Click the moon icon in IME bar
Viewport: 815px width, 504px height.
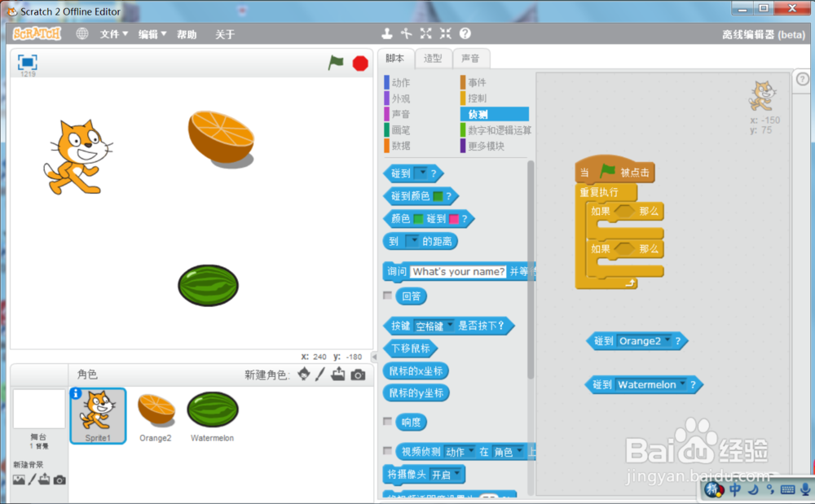click(752, 489)
